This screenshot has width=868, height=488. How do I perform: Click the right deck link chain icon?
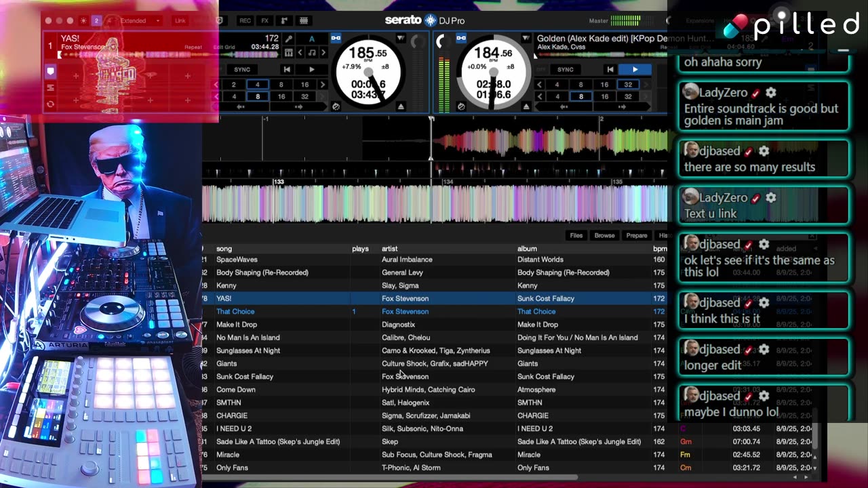pos(461,39)
